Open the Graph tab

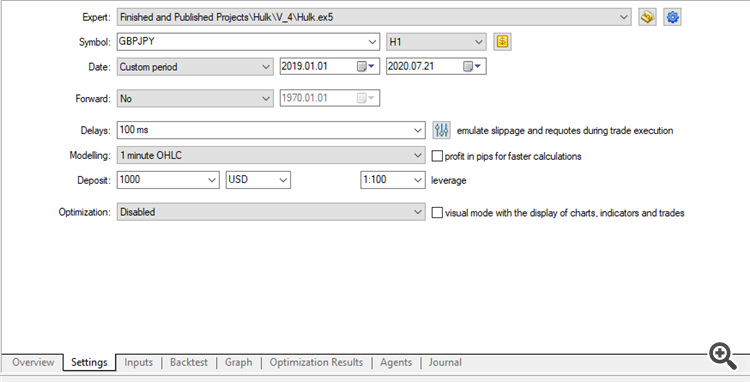point(239,362)
